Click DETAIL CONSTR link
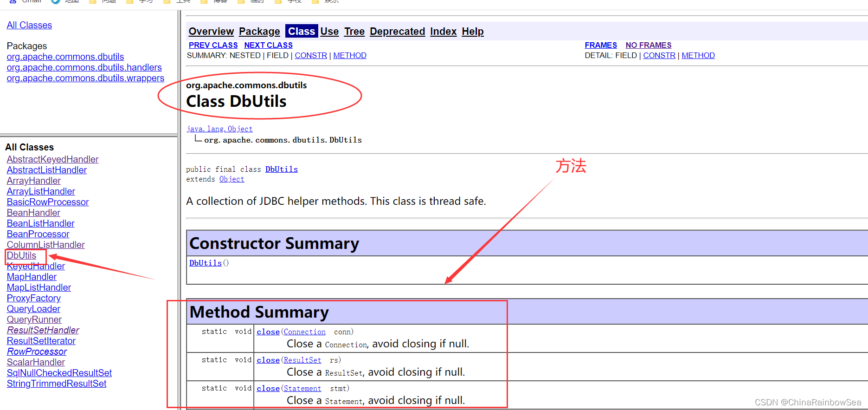Image resolution: width=868 pixels, height=410 pixels. 659,55
